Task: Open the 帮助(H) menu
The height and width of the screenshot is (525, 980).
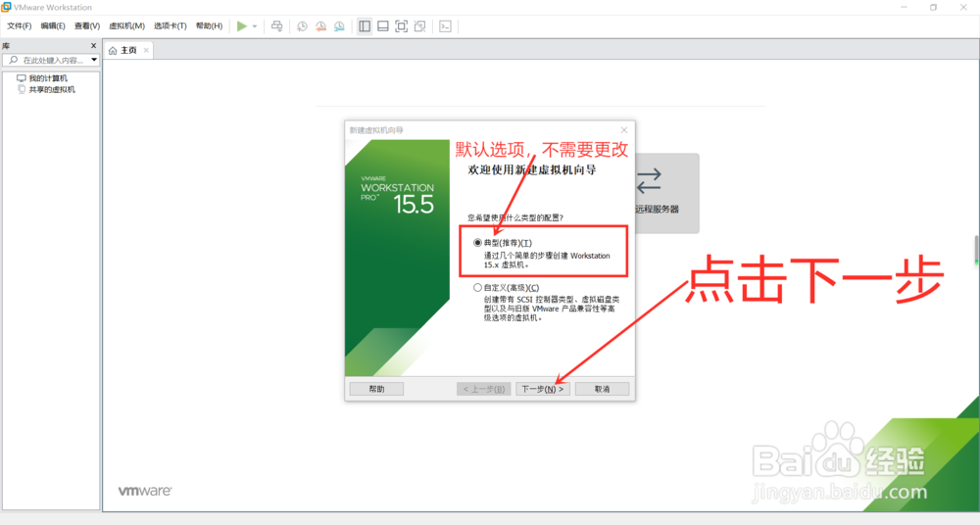Action: [209, 26]
